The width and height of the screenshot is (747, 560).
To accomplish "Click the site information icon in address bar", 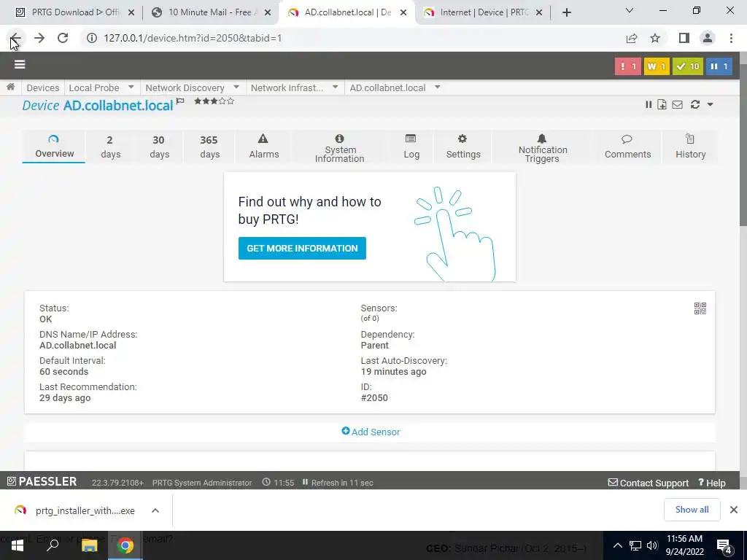I will coord(92,38).
